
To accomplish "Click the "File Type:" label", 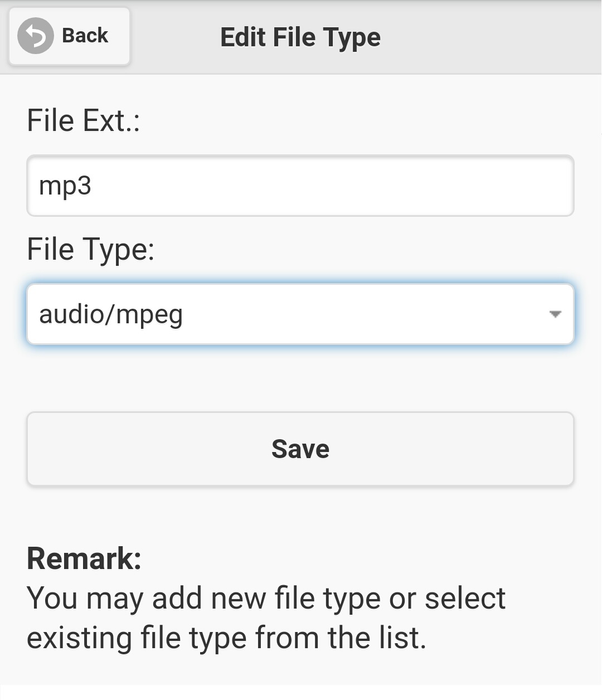I will [x=90, y=249].
